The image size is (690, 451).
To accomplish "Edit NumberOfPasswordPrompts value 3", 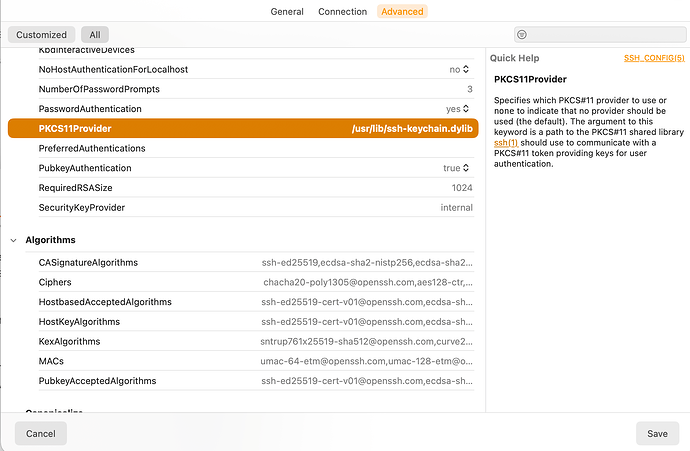I will coord(470,89).
